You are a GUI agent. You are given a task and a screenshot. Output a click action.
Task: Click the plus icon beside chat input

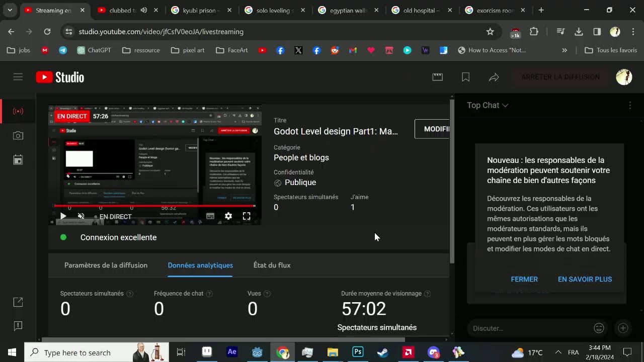[x=623, y=328]
